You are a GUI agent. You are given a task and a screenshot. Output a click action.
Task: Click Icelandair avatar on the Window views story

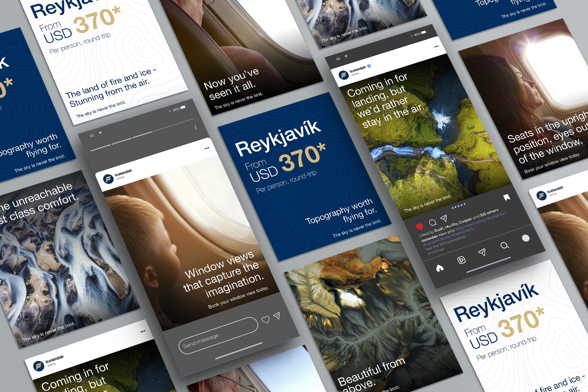[108, 179]
